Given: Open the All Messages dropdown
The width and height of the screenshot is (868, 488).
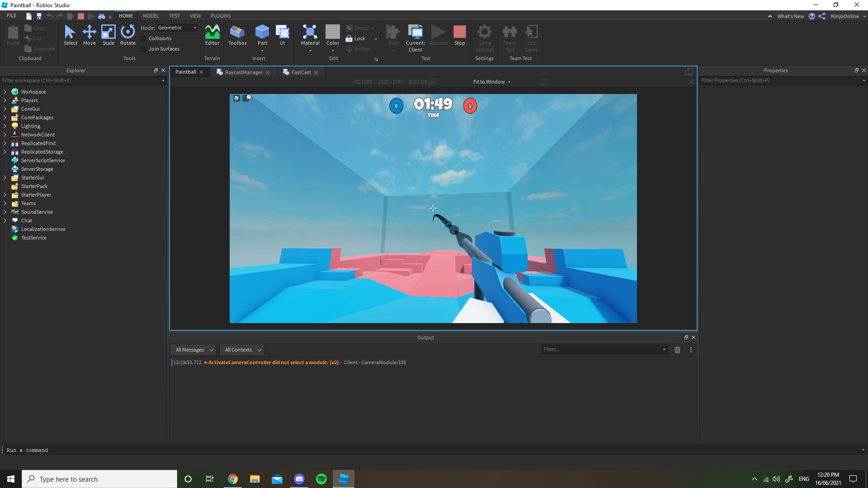Looking at the screenshot, I should 193,350.
